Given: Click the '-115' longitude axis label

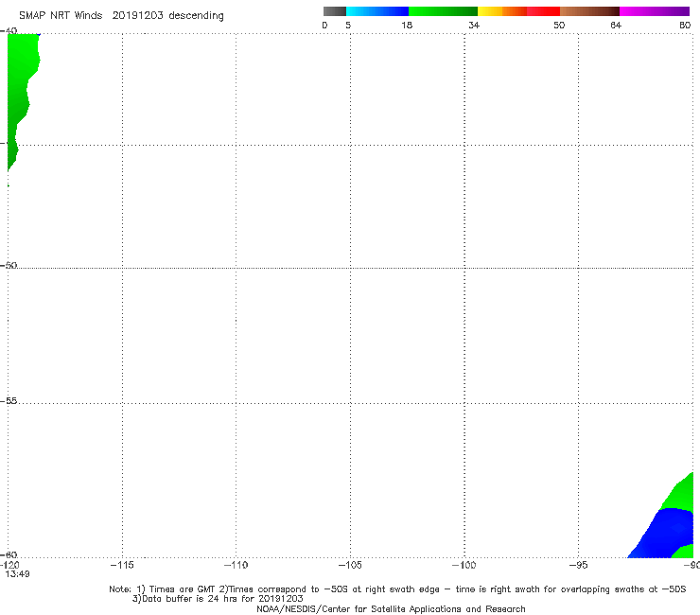Looking at the screenshot, I should pyautogui.click(x=122, y=565).
